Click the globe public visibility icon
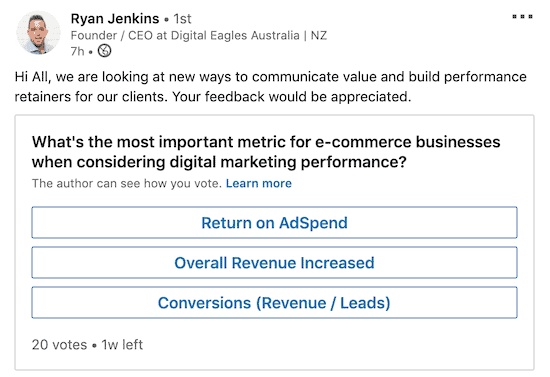 click(104, 51)
